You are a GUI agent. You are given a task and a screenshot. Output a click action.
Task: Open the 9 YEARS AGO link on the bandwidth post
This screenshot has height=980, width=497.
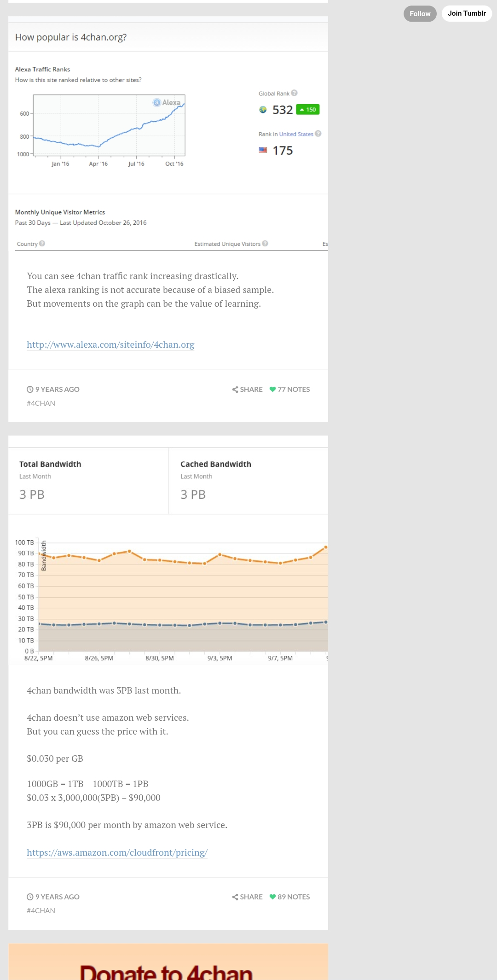53,897
